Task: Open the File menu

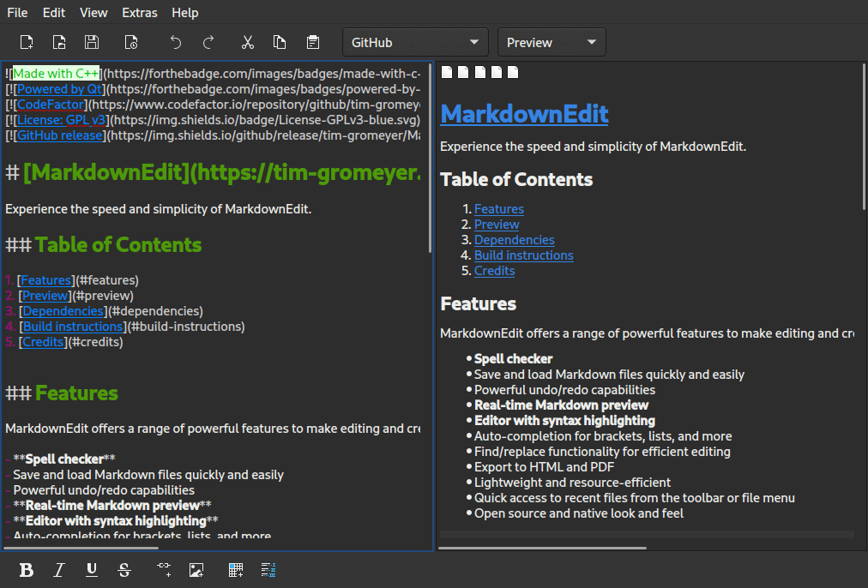Action: (x=17, y=12)
